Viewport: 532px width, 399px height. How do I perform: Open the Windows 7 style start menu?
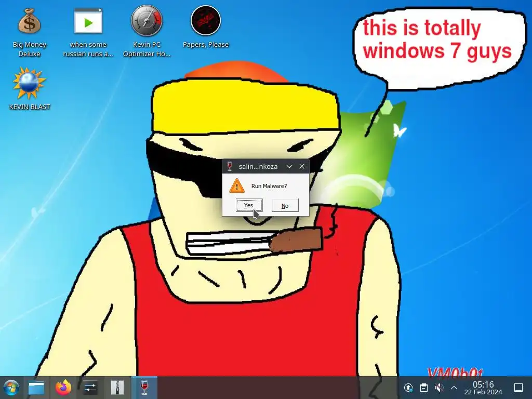point(11,388)
